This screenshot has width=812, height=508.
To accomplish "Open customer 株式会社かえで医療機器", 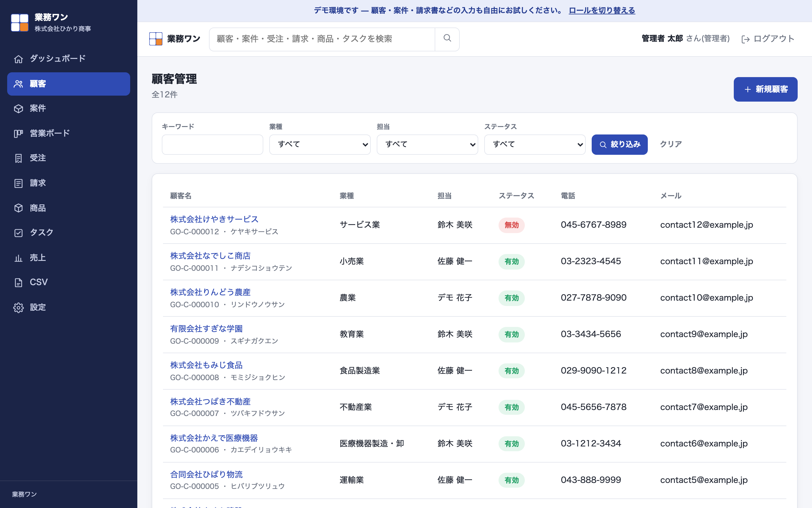I will pos(214,438).
